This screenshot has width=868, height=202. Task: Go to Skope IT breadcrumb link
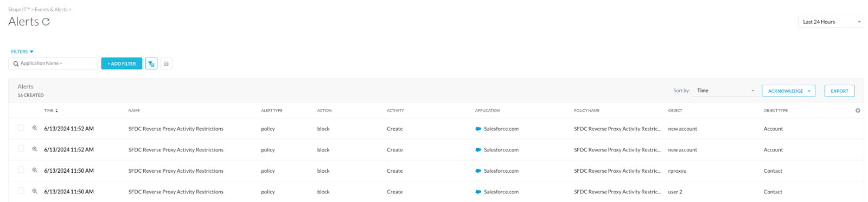[x=19, y=9]
